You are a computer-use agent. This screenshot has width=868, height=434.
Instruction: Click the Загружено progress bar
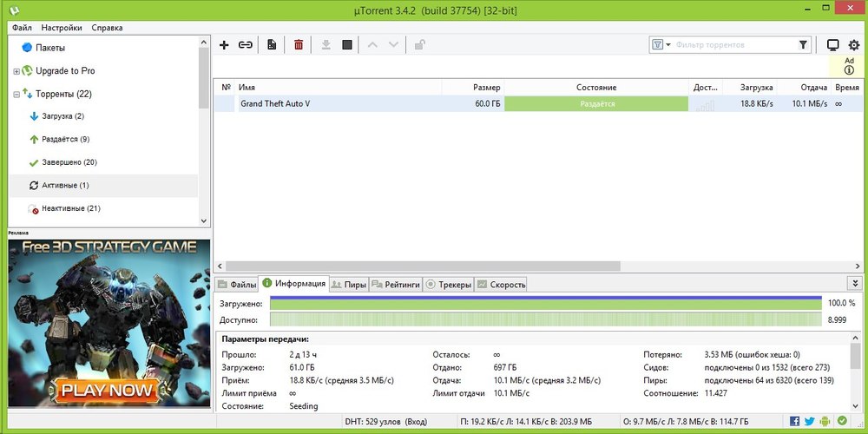(x=546, y=303)
